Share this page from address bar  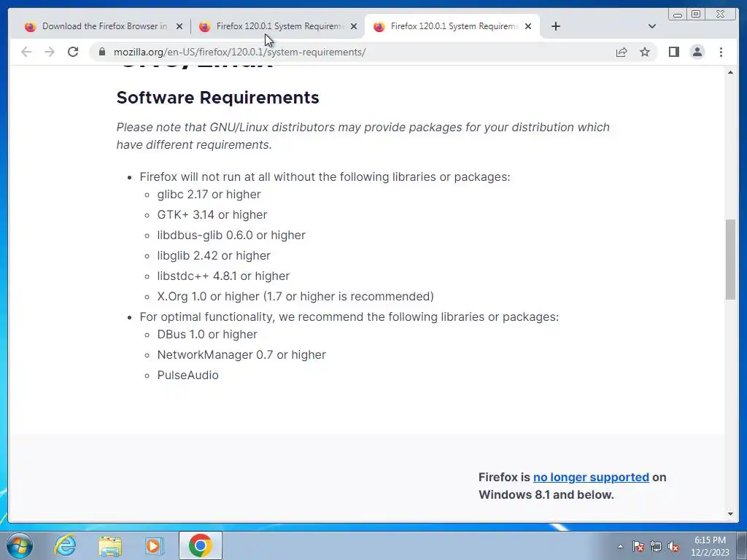pyautogui.click(x=622, y=52)
